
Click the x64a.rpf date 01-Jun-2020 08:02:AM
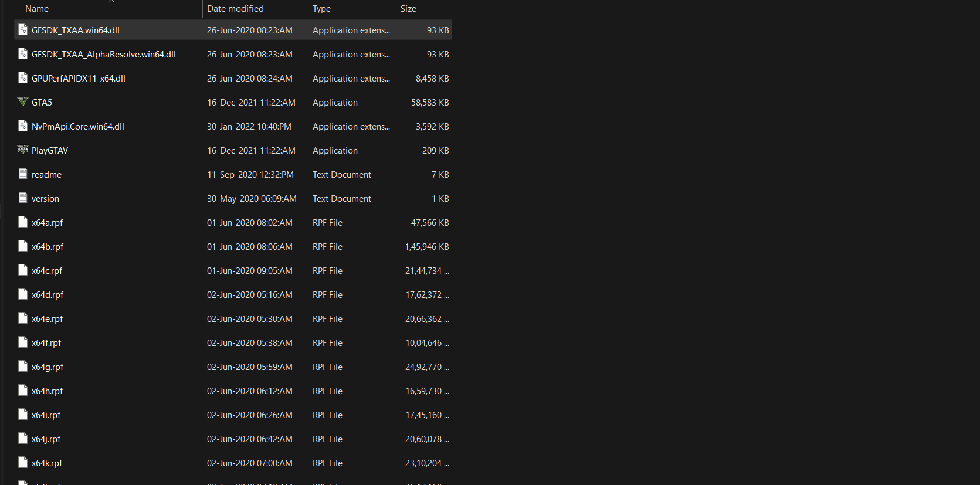(250, 223)
